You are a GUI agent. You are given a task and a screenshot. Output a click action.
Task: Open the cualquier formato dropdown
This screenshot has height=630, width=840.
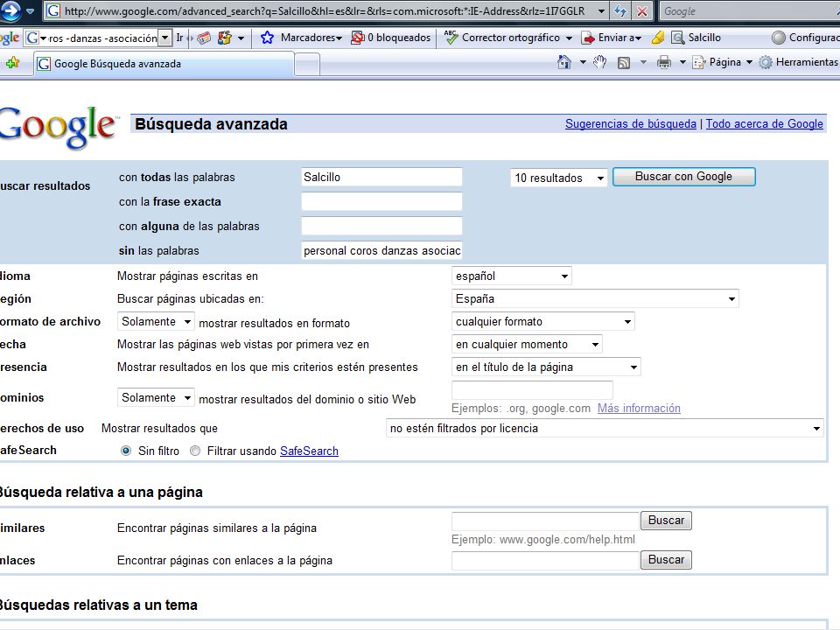(543, 321)
